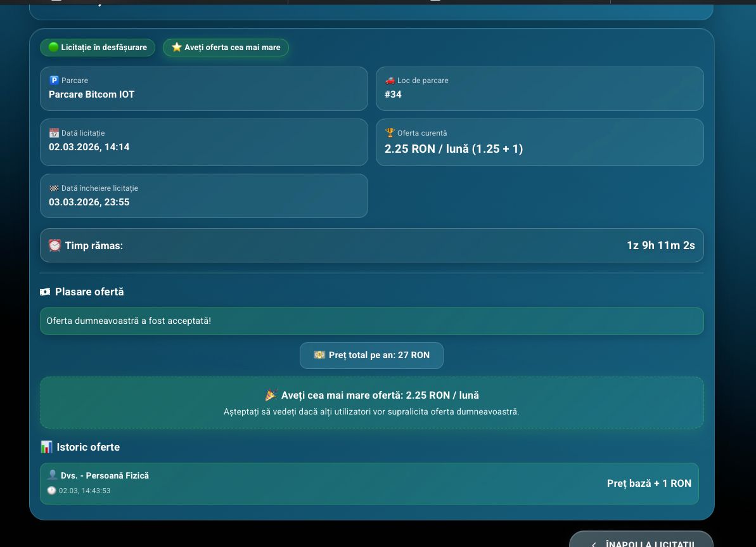Click the blue P parking icon
The image size is (756, 547).
pos(54,80)
